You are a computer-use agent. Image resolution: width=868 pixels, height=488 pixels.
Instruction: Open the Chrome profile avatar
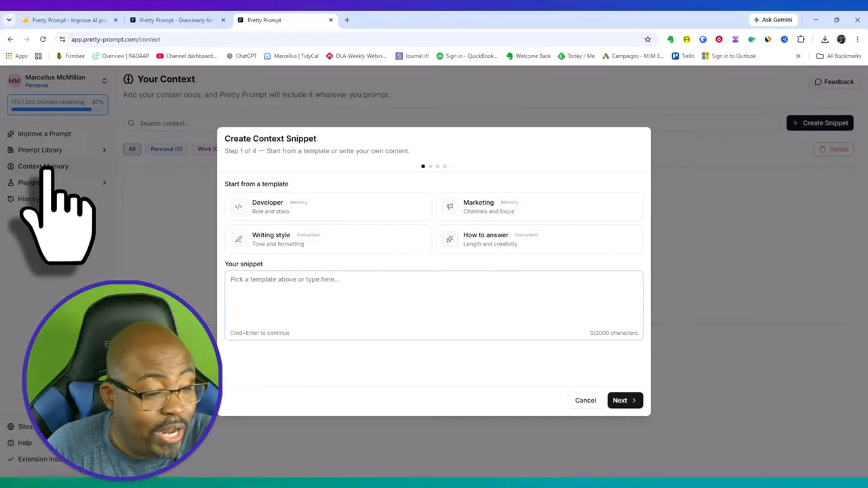pos(841,39)
